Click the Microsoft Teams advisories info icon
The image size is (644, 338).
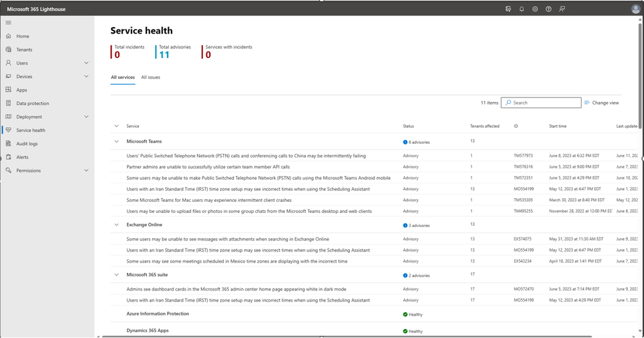click(405, 143)
